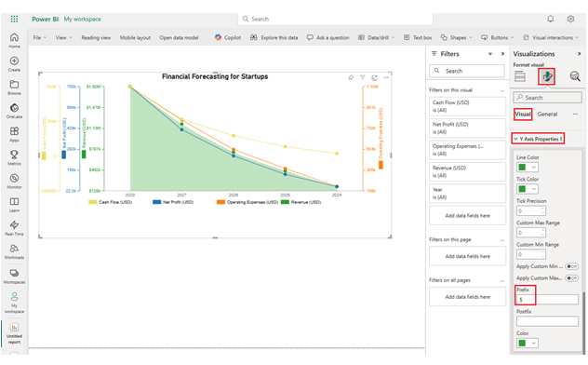The width and height of the screenshot is (588, 365).
Task: Toggle Apply Custom Max switch
Action: (x=571, y=278)
